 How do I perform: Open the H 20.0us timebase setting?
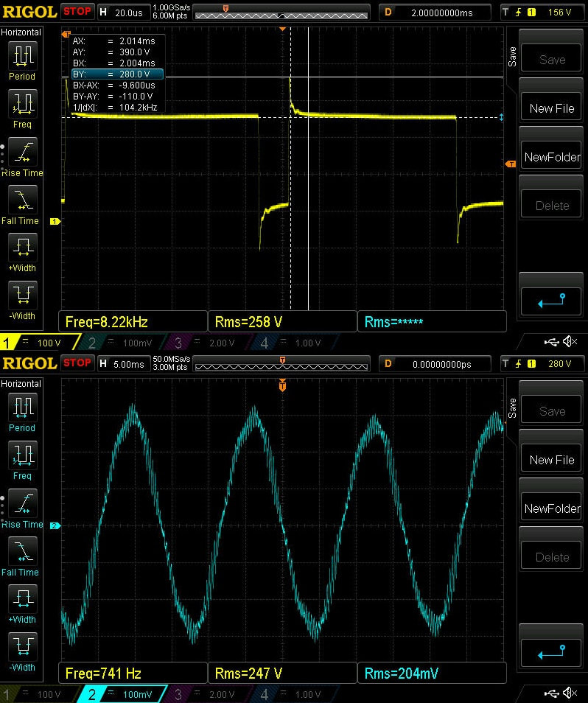(x=124, y=13)
